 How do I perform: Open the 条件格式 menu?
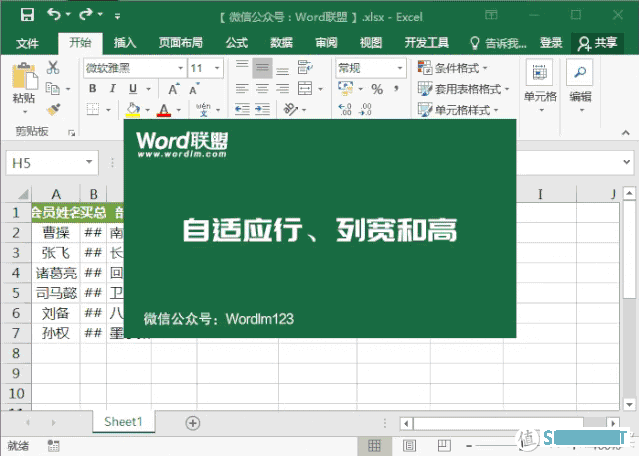tap(452, 68)
